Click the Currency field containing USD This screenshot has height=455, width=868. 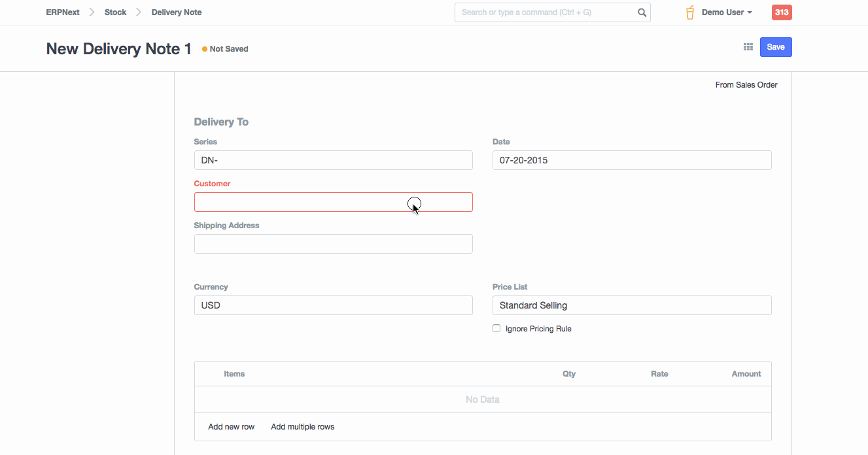333,305
